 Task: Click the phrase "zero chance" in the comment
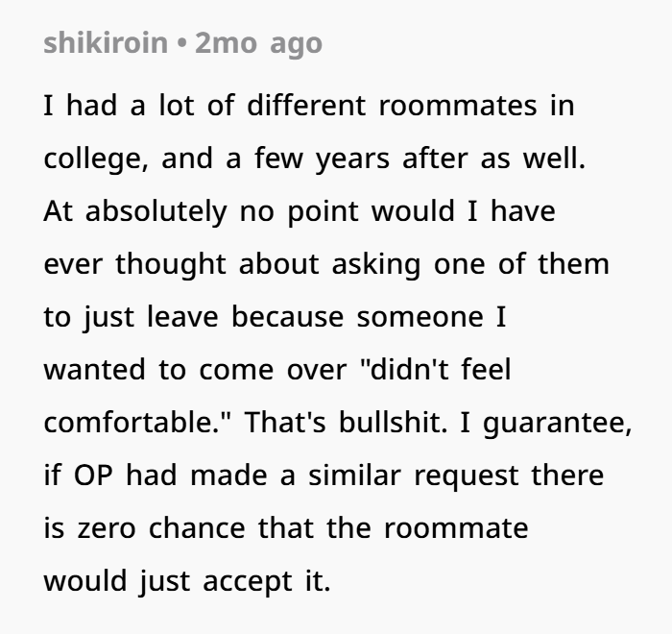pos(161,528)
